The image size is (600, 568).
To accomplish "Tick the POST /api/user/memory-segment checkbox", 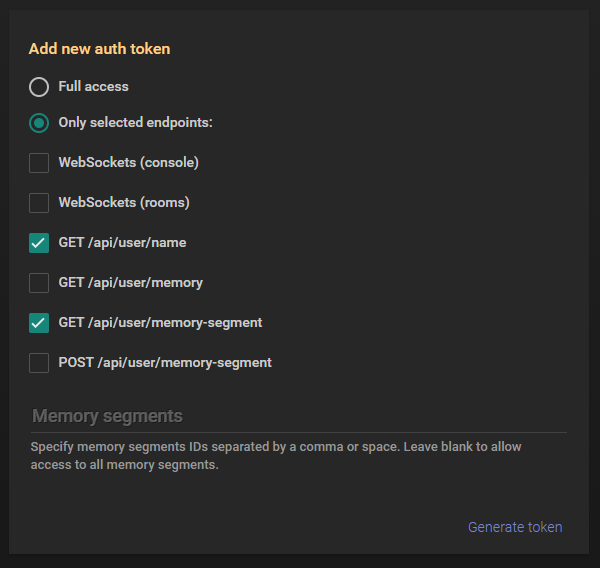I will pos(39,363).
